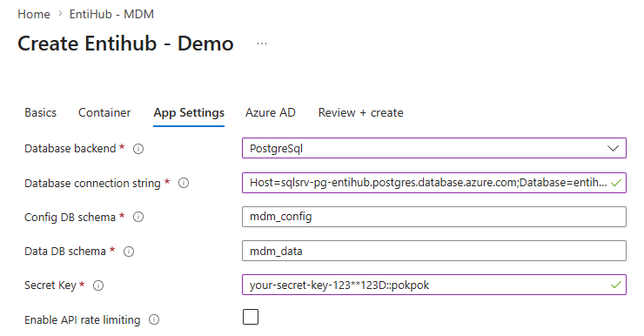
Task: Open info for Enable API rate limiting
Action: point(154,319)
